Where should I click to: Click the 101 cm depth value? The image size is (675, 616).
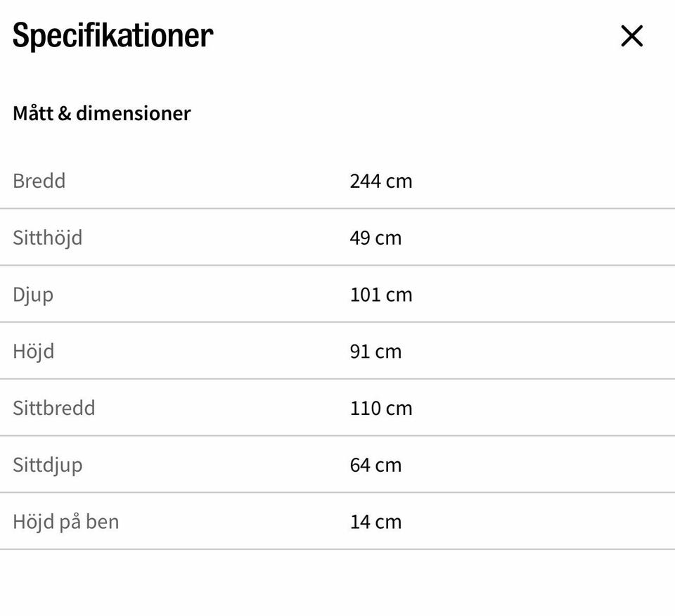[x=380, y=295]
